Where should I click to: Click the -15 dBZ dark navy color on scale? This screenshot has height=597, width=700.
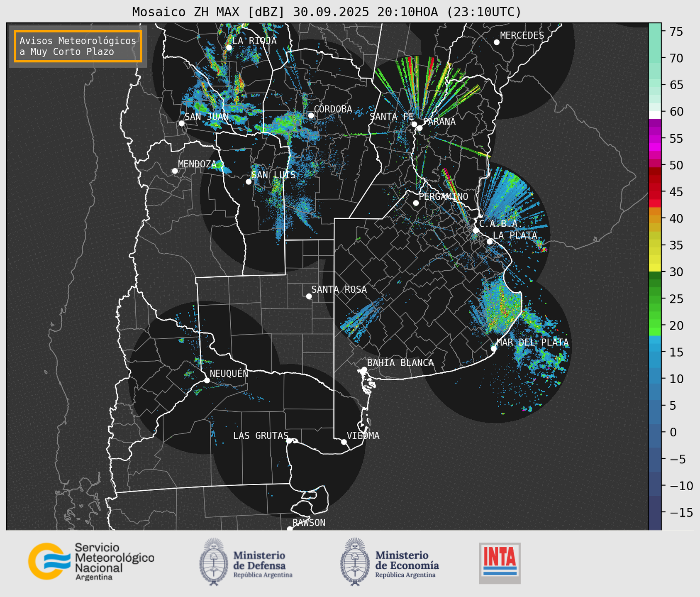[x=655, y=512]
